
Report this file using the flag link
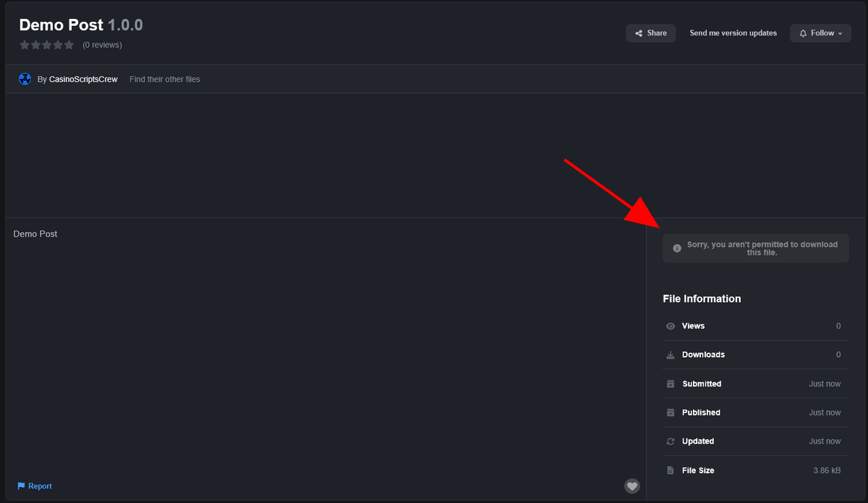click(x=35, y=486)
